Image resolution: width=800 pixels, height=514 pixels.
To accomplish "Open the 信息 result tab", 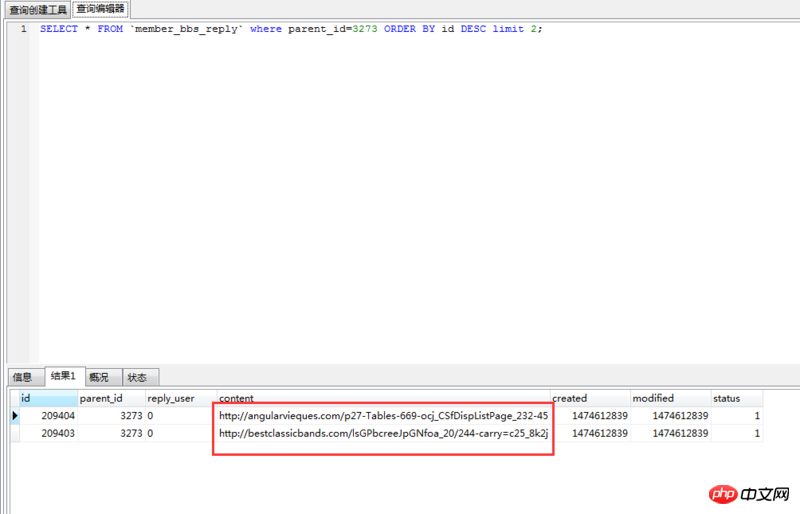I will (22, 377).
